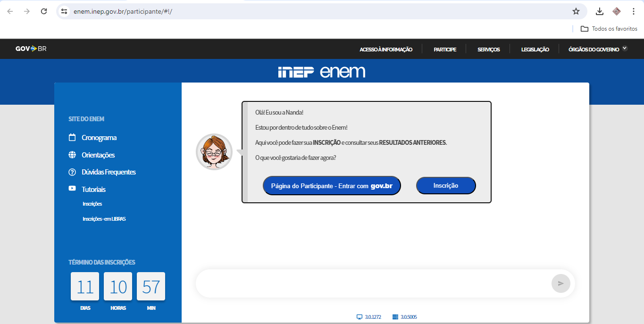Open Chrome three-dot menu
This screenshot has width=644, height=324.
(x=634, y=11)
